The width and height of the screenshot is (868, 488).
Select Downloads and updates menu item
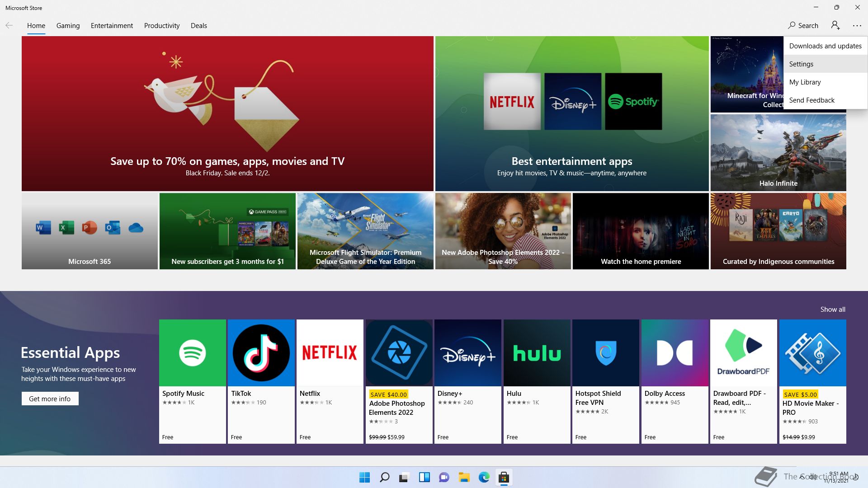[x=826, y=46]
